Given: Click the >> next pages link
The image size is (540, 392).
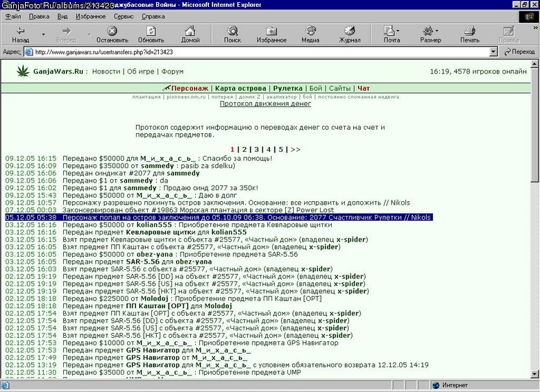Looking at the screenshot, I should pos(295,150).
